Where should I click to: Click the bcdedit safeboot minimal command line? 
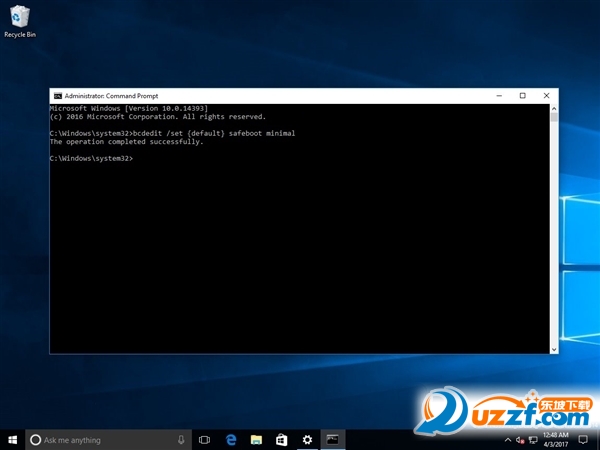(173, 134)
